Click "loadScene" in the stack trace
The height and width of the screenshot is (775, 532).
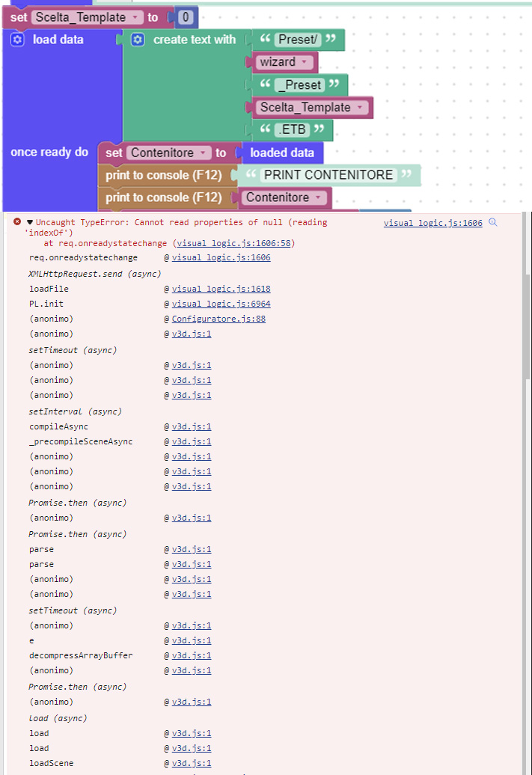(52, 763)
